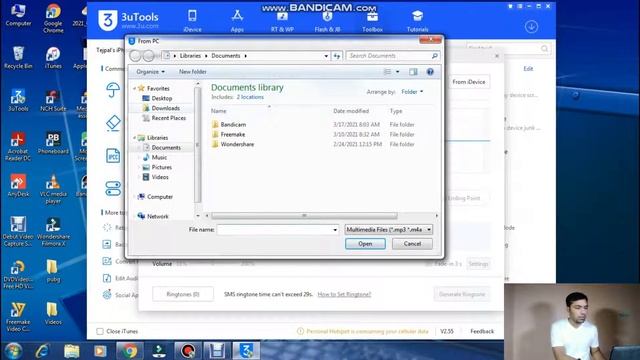Open the 3uTools desktop shortcut
Viewport: 640px width, 360px height.
pos(18,100)
